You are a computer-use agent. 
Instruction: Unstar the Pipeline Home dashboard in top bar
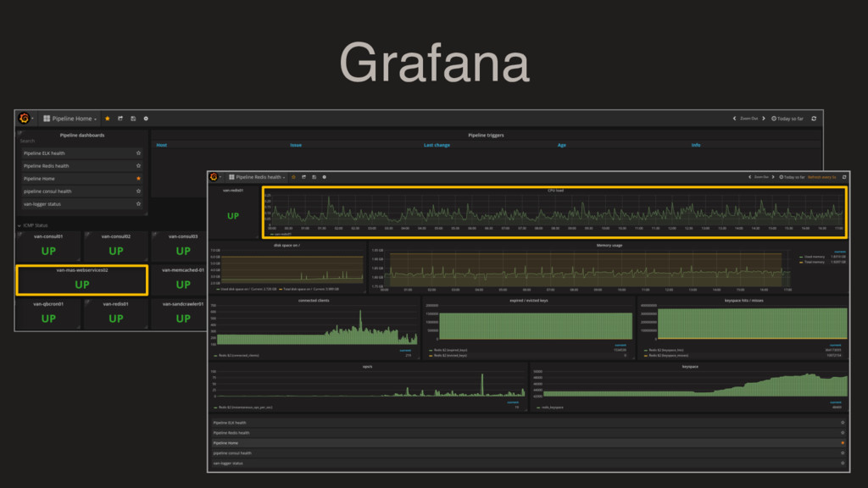coord(108,119)
